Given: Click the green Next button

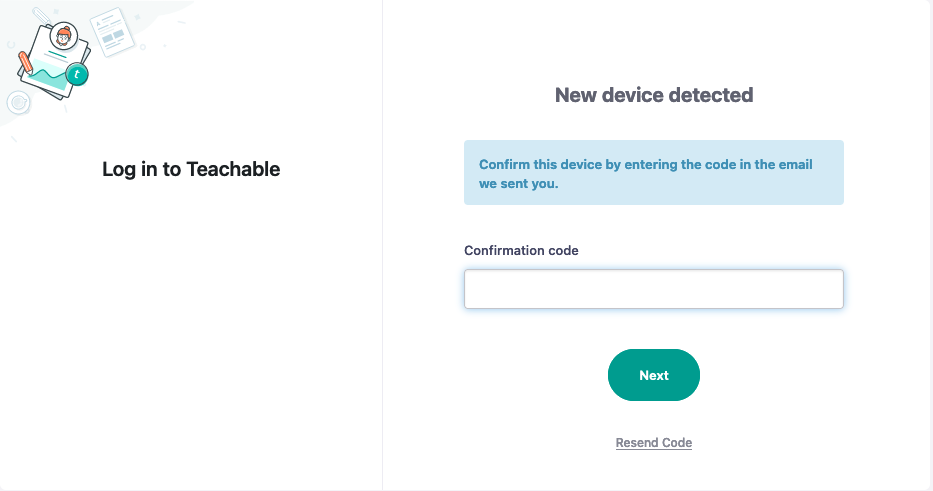Looking at the screenshot, I should [653, 375].
